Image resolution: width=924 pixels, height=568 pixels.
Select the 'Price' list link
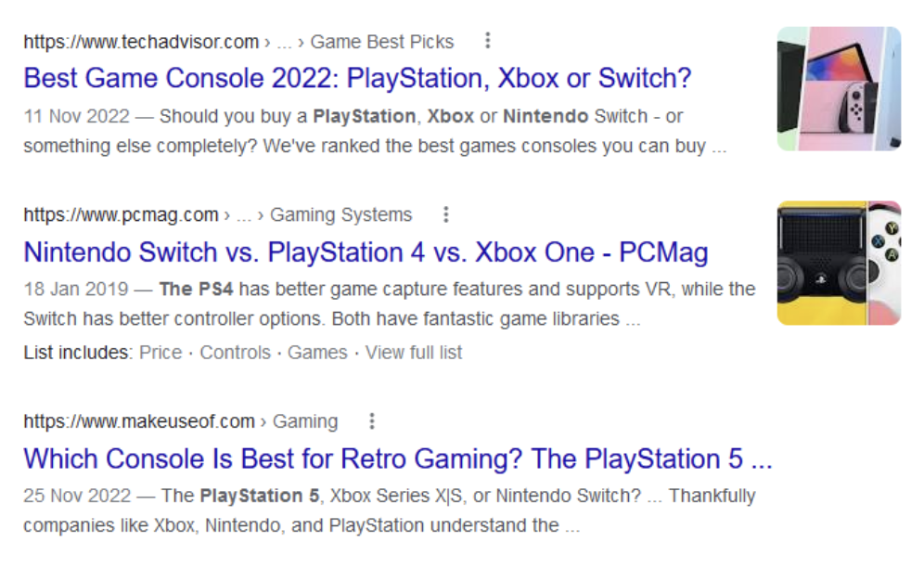[160, 353]
